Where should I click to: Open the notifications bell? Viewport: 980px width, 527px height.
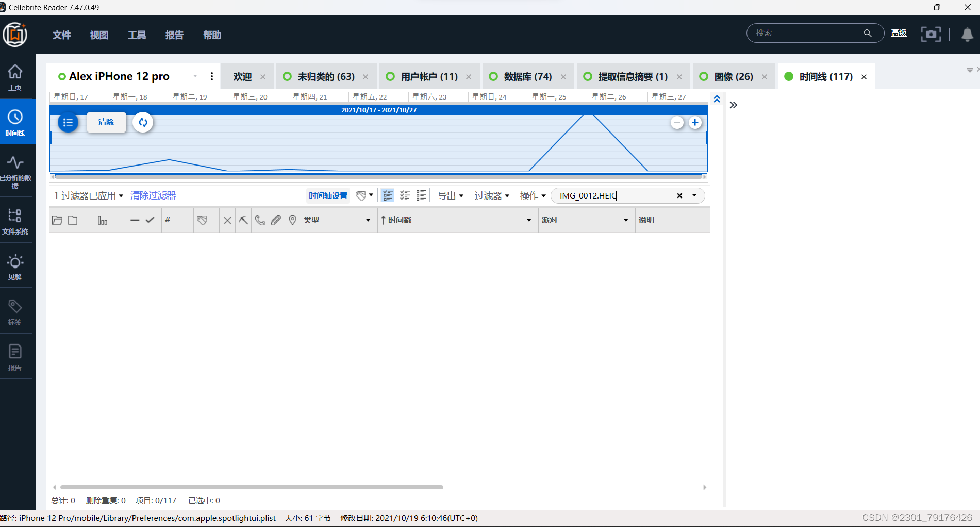(x=967, y=34)
